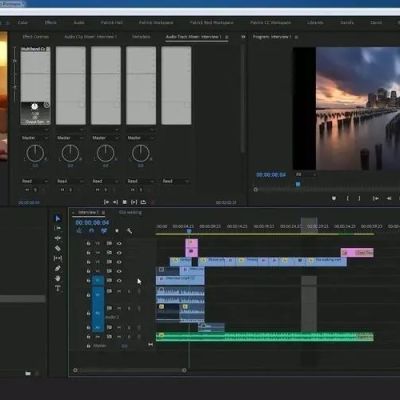400x400 pixels.
Task: Click Play In to Out in Audio Track Mixer
Action: [x=134, y=202]
